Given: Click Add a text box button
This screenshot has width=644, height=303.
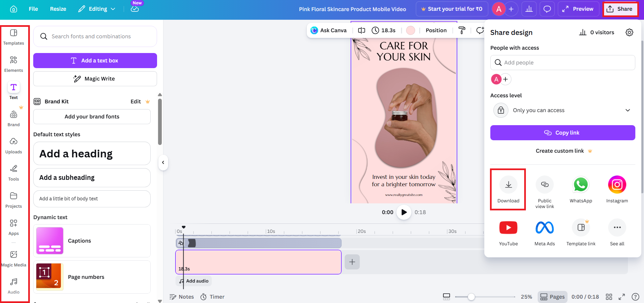Looking at the screenshot, I should [95, 60].
